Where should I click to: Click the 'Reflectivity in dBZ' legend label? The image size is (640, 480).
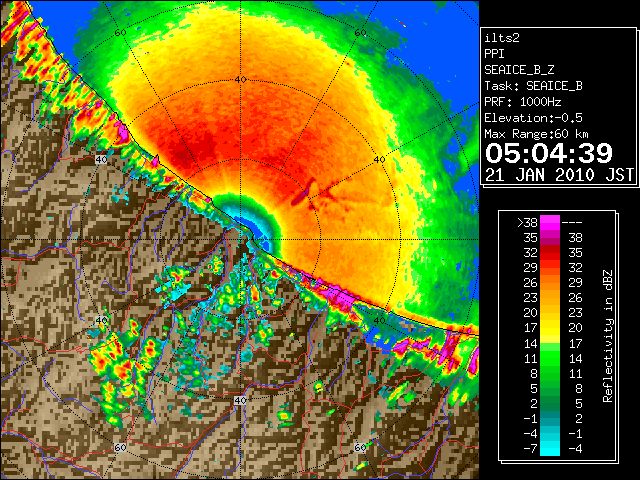click(x=607, y=336)
